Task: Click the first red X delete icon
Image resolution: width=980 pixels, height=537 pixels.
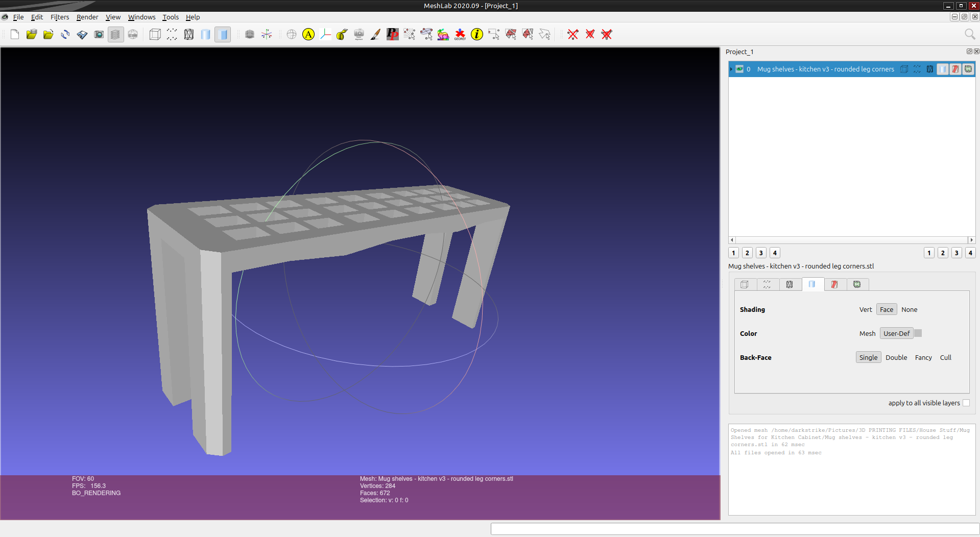Action: pyautogui.click(x=573, y=34)
